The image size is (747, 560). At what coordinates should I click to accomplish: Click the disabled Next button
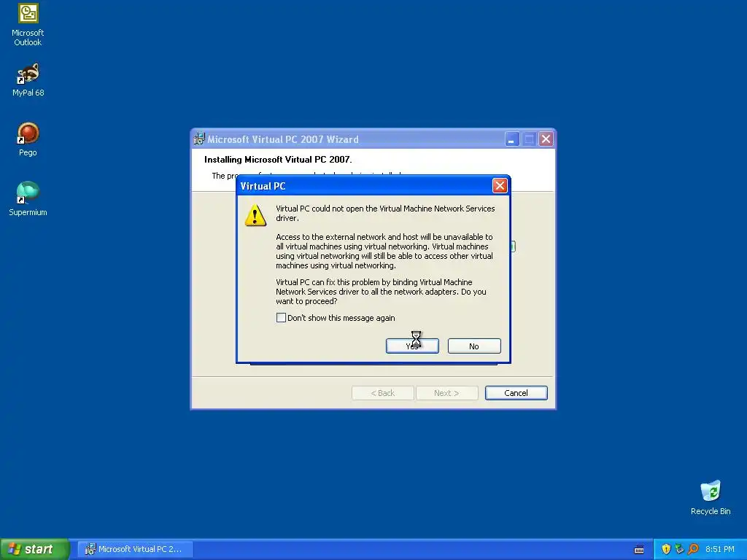pos(446,393)
